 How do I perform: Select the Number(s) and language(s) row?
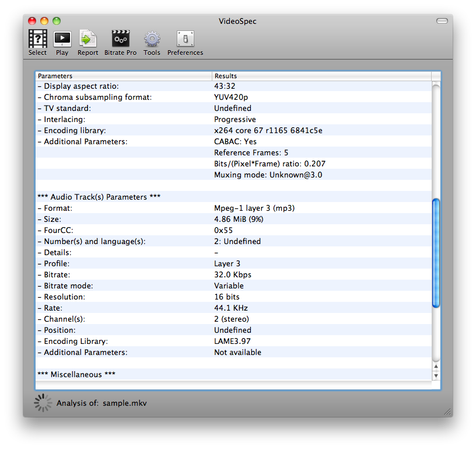pyautogui.click(x=233, y=241)
